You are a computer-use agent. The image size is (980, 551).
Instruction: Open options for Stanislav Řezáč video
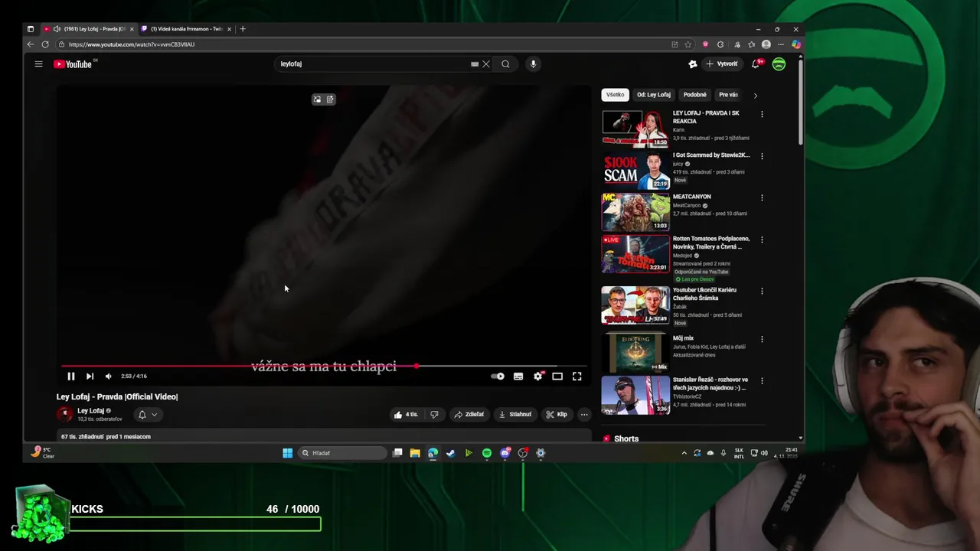pos(762,380)
